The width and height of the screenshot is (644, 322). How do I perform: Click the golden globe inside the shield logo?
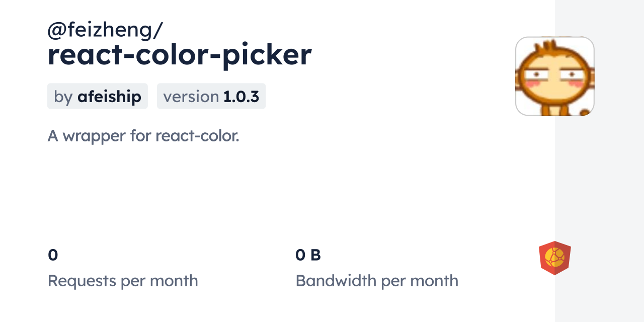pos(554,258)
